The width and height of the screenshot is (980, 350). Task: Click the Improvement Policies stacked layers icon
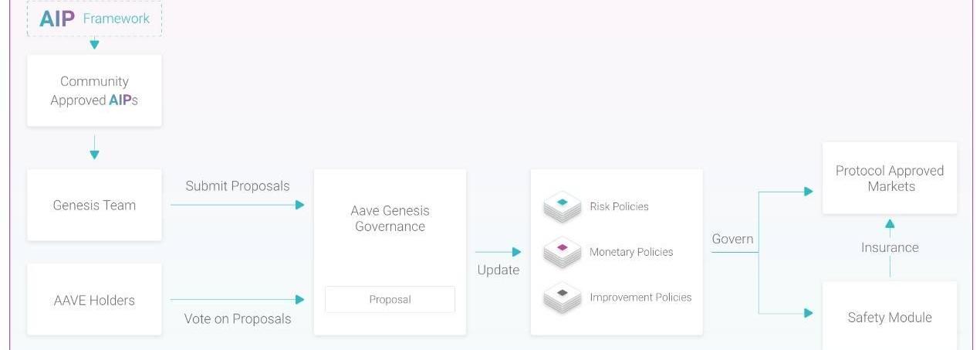562,297
